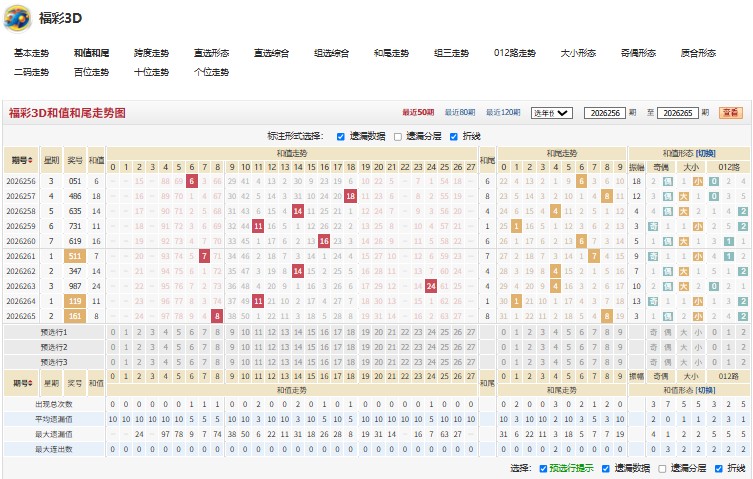Focus the start period field 2026256
The image size is (753, 479).
[x=605, y=113]
